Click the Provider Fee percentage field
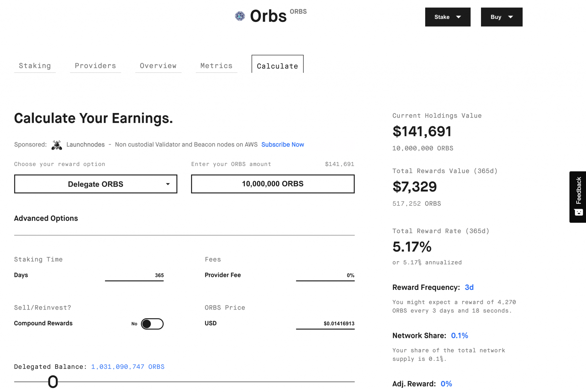 [x=325, y=275]
